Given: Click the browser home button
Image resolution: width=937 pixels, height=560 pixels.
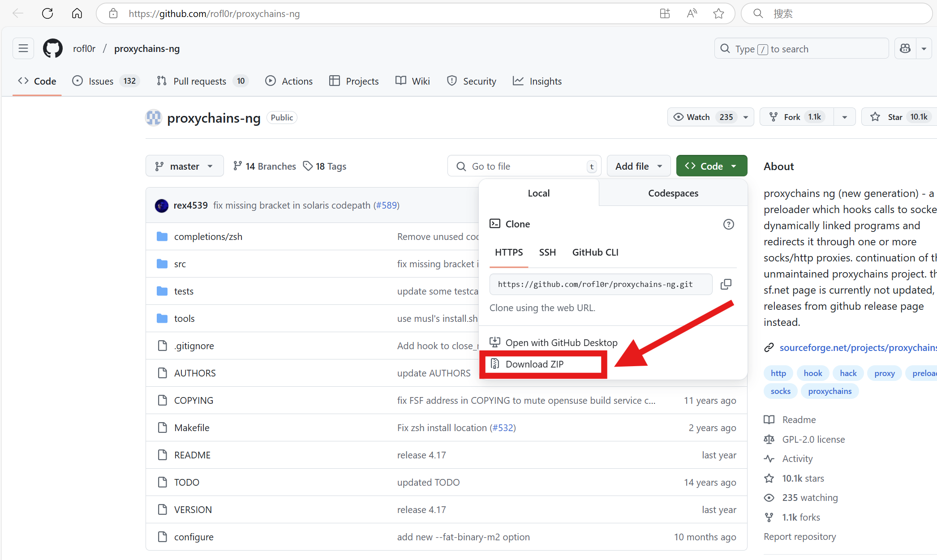Looking at the screenshot, I should tap(77, 13).
